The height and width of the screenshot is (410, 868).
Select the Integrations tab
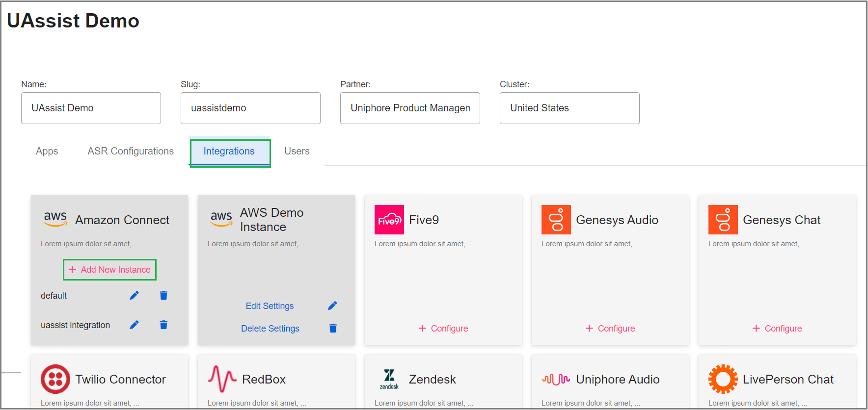pos(229,151)
